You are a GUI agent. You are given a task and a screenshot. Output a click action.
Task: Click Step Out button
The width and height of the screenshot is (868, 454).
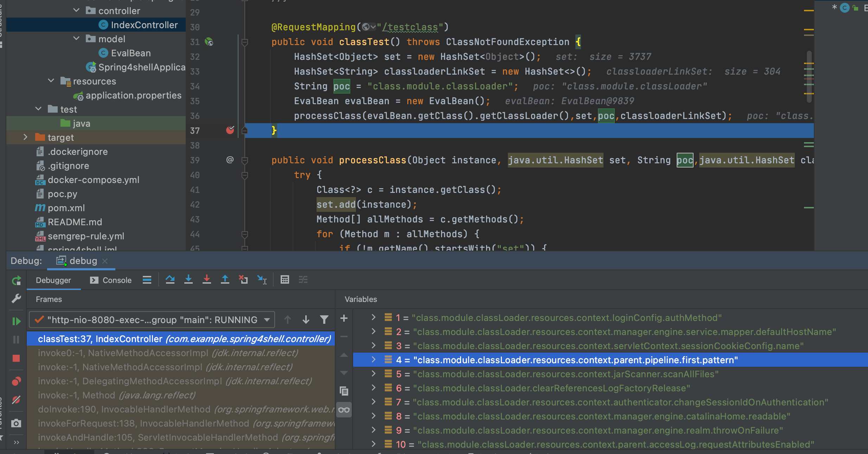point(225,280)
